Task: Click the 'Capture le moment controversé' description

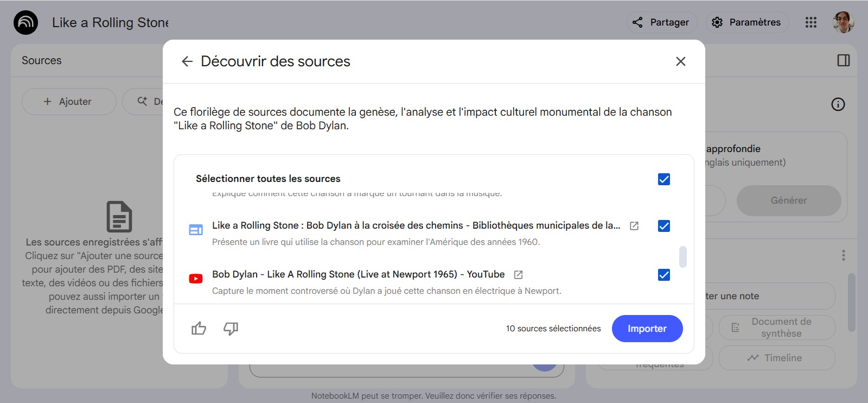Action: pyautogui.click(x=387, y=291)
